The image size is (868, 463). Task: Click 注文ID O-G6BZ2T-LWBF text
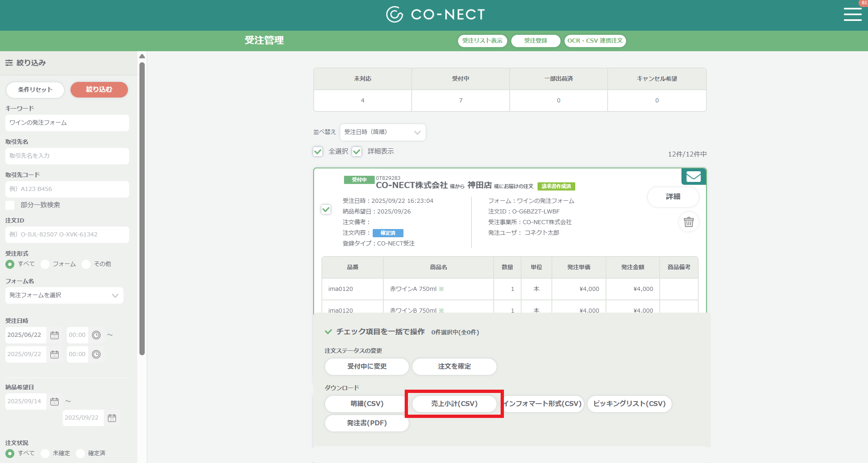pyautogui.click(x=524, y=212)
